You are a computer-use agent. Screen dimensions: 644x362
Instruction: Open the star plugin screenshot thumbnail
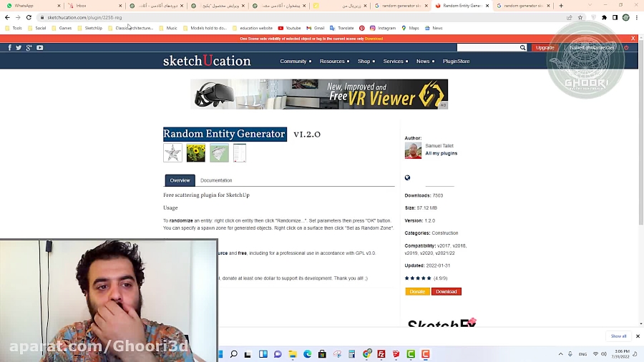pyautogui.click(x=172, y=152)
